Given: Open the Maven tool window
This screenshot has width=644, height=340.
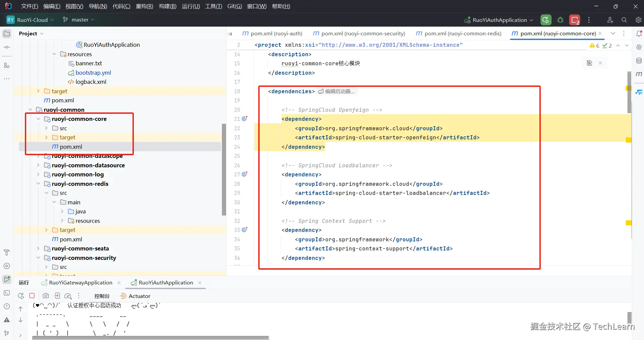Looking at the screenshot, I should (x=639, y=74).
